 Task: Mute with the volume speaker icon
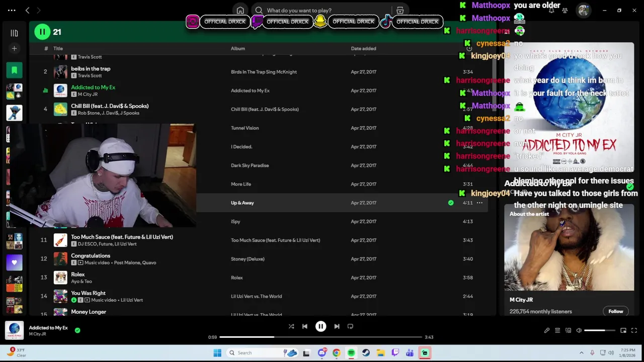(x=579, y=330)
